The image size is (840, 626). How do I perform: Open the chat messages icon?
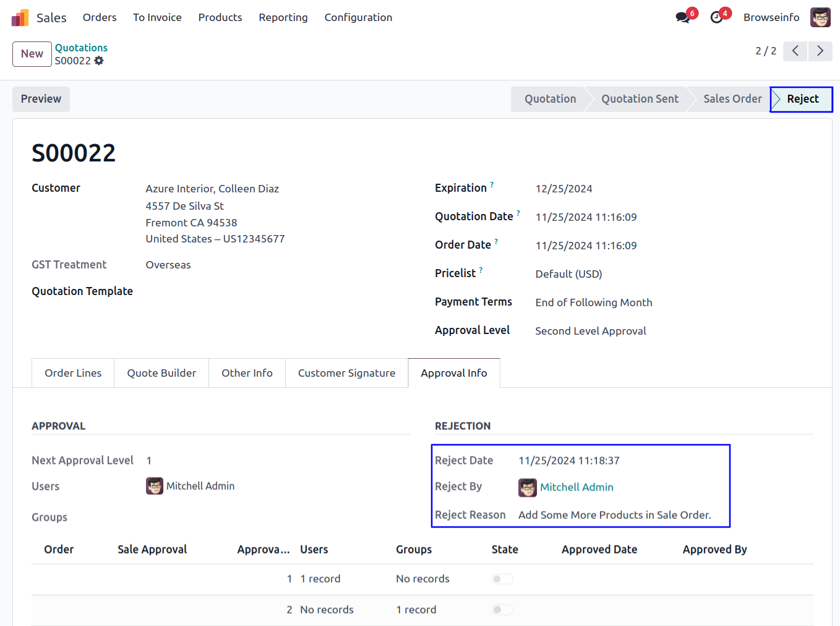coord(683,17)
